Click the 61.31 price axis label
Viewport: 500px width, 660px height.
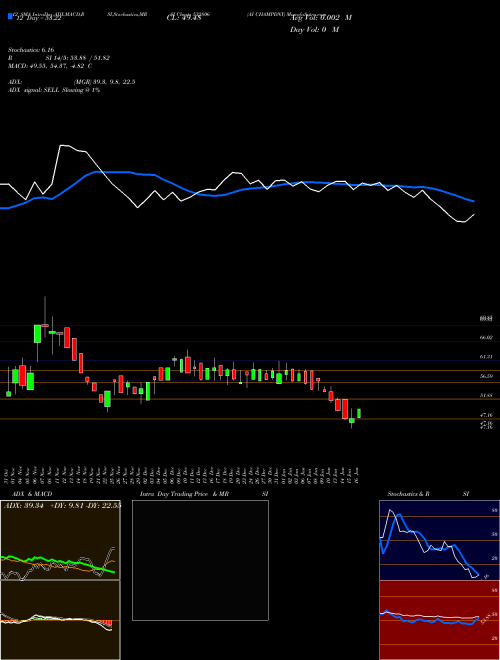point(486,357)
